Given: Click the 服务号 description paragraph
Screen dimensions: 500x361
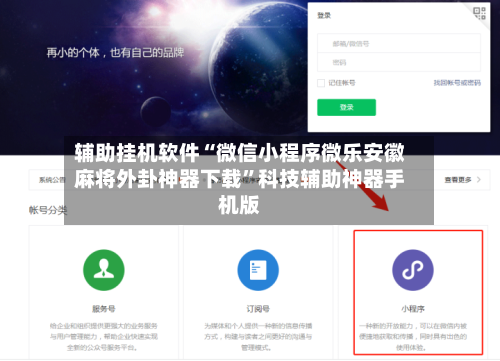Looking at the screenshot, I should 104,337.
